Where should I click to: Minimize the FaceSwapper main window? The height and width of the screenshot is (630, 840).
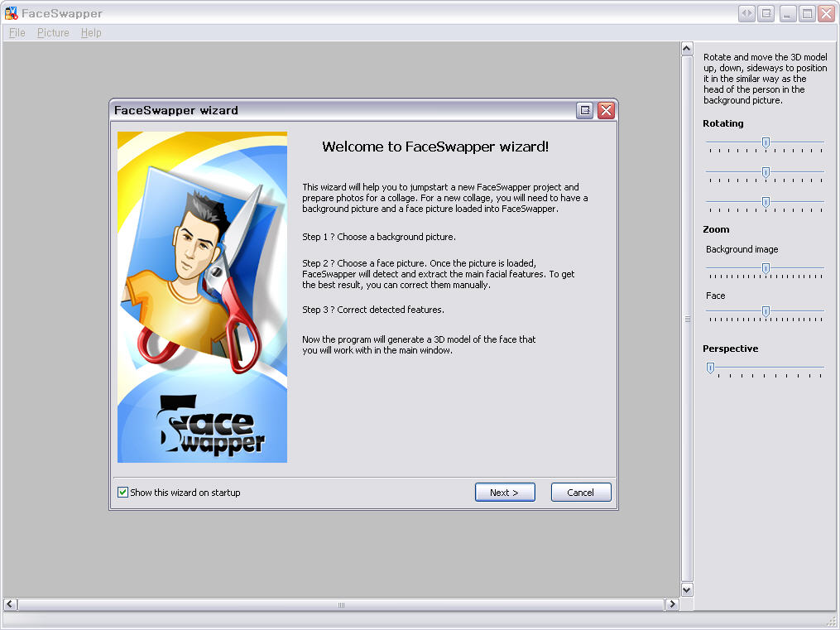click(x=787, y=13)
